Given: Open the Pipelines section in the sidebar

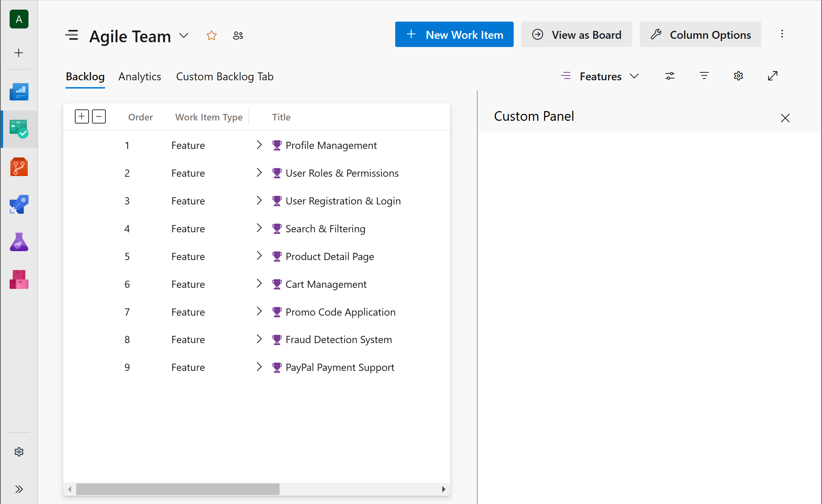Looking at the screenshot, I should pos(19,204).
